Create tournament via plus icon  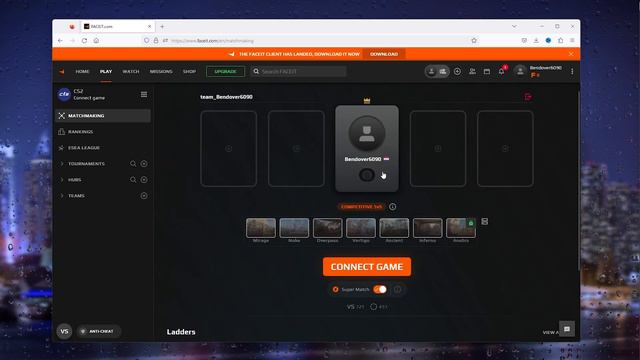[x=144, y=164]
